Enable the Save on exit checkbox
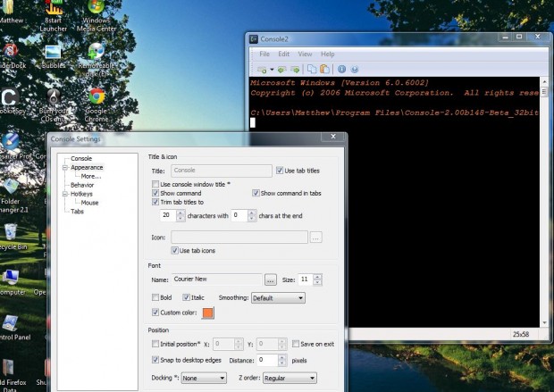Screen dimensions: 554x392 (296, 344)
